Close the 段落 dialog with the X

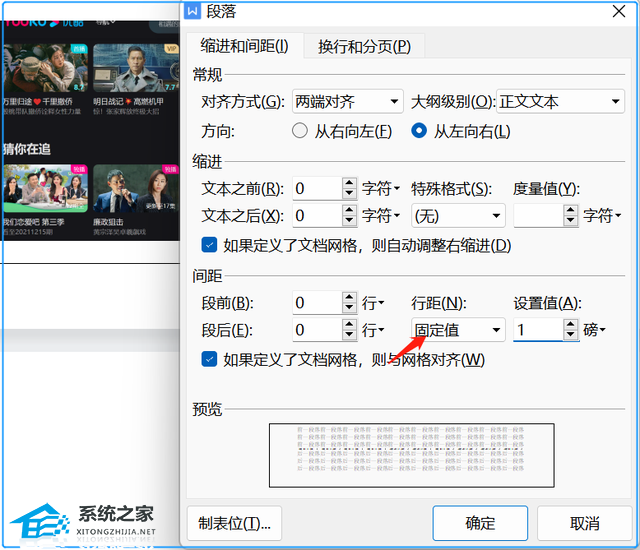pos(619,11)
